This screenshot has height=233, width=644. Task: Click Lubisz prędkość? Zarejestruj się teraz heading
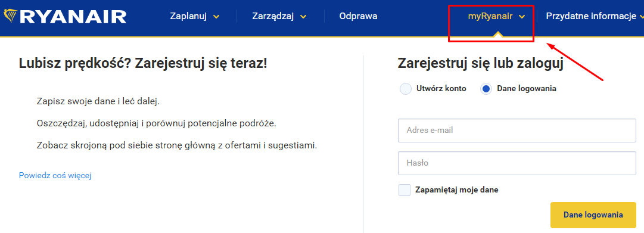click(143, 64)
